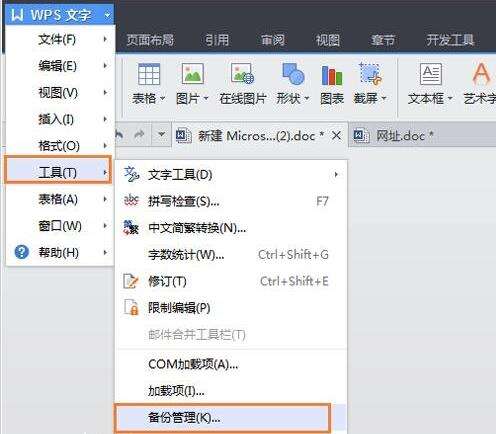The image size is (496, 434).
Task: Choose 字数统计(W)... word count item
Action: [x=231, y=255]
